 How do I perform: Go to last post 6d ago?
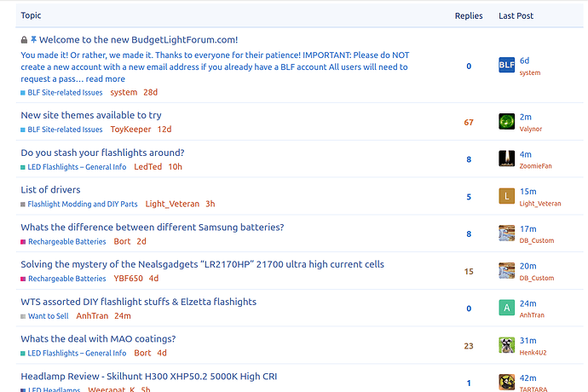[x=524, y=61]
